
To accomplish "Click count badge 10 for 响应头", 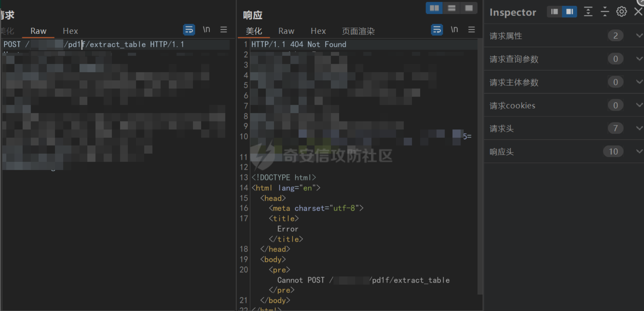I will click(x=613, y=151).
